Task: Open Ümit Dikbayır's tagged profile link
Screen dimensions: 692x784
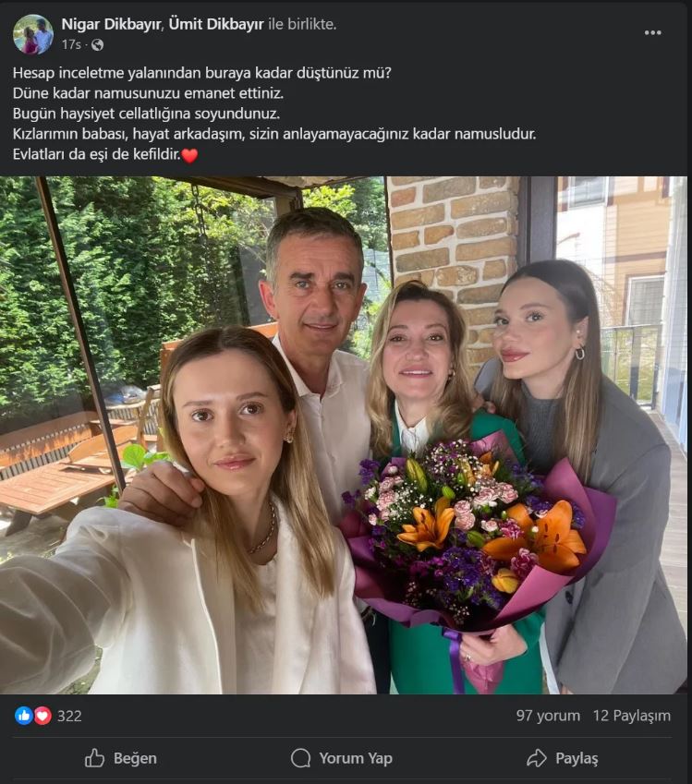Action: [216, 24]
